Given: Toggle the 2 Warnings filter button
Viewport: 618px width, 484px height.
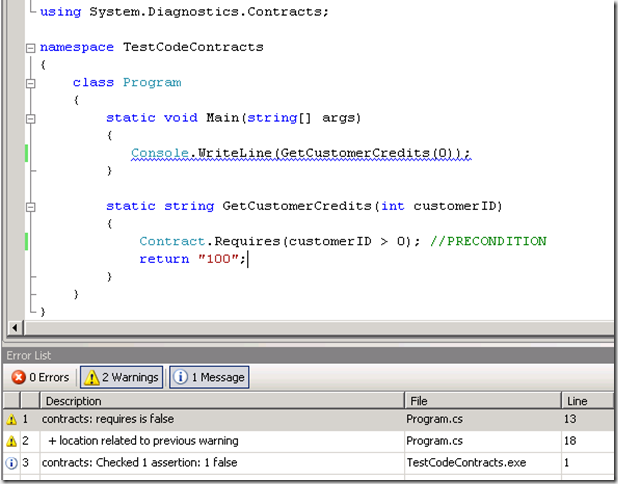Looking at the screenshot, I should (x=120, y=377).
